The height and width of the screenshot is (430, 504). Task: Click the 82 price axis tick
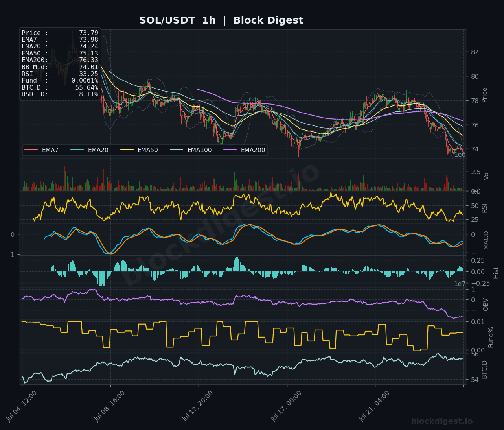pos(475,52)
